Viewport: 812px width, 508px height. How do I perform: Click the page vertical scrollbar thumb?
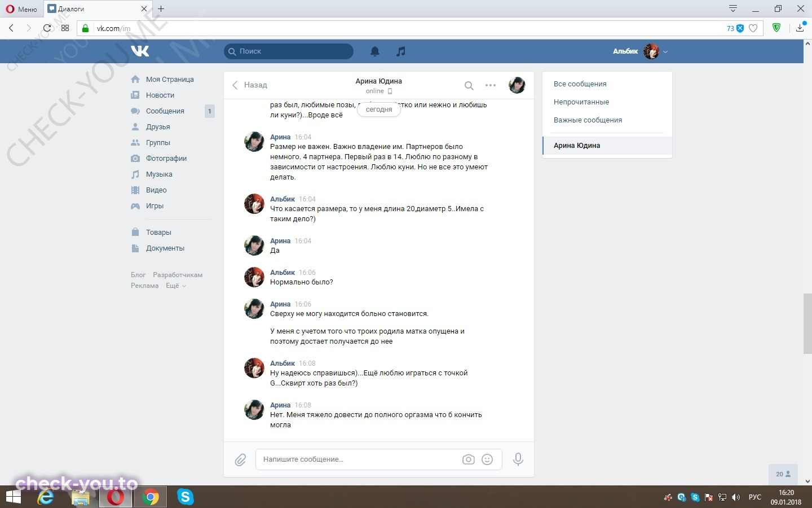pos(807,323)
